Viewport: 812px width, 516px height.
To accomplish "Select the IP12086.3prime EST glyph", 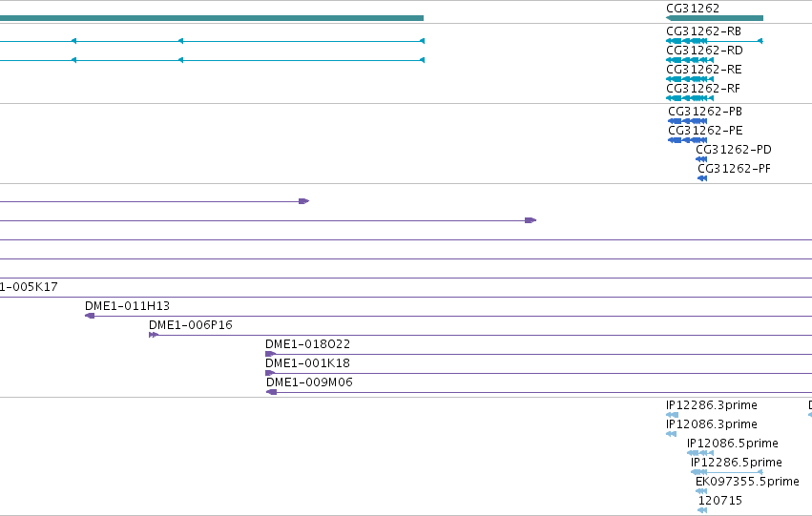I will click(671, 434).
